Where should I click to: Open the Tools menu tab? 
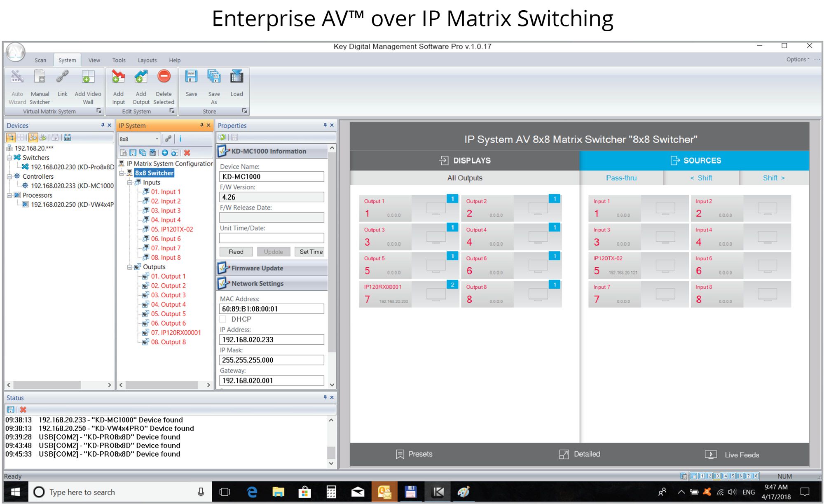[x=119, y=60]
